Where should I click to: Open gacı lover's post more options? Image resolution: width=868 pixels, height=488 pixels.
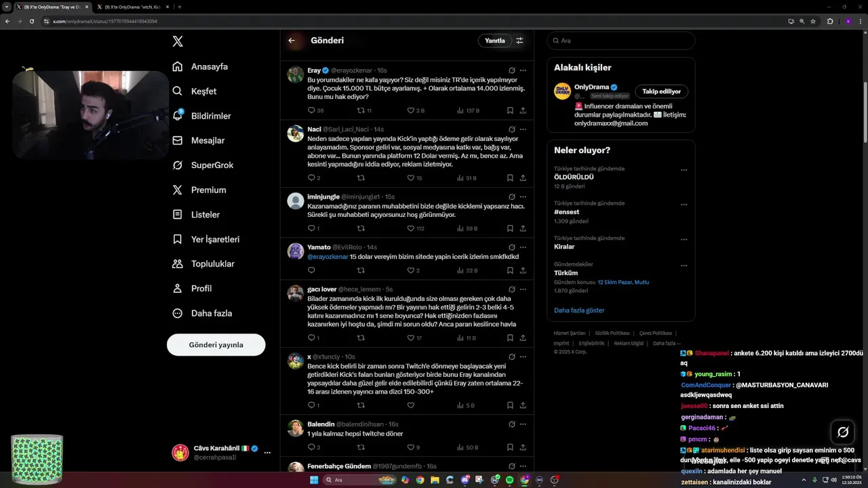click(x=523, y=289)
